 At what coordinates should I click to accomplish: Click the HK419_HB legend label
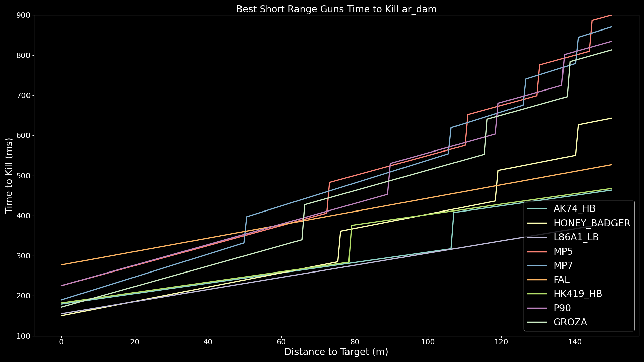[578, 294]
